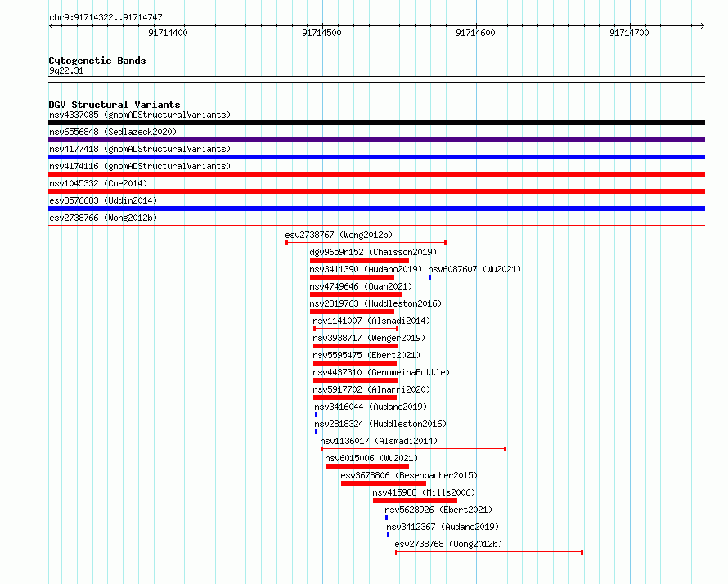Screen dimensions: 728x584
Task: Open nsv5917702 (Almarri2020) label
Action: point(371,389)
